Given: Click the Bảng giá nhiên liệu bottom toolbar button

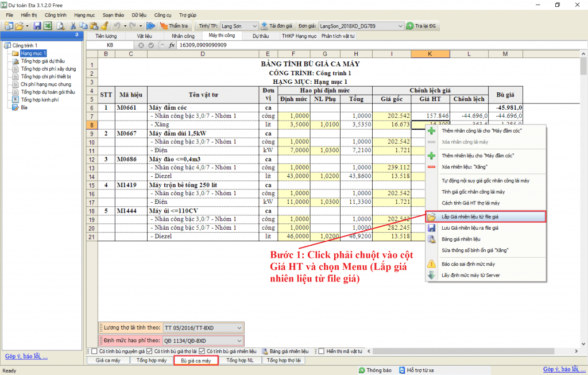Looking at the screenshot, I should [286, 351].
